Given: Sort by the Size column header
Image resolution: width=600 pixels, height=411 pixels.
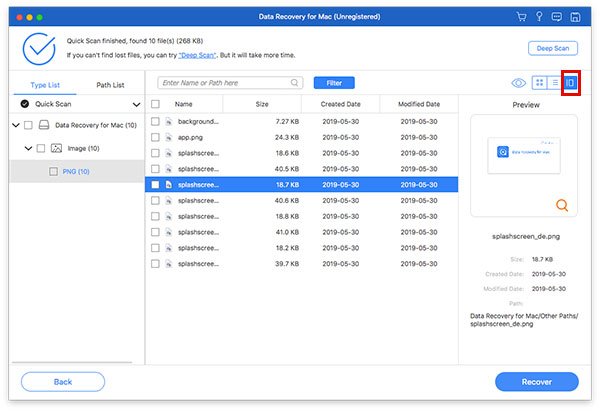Looking at the screenshot, I should click(x=262, y=104).
